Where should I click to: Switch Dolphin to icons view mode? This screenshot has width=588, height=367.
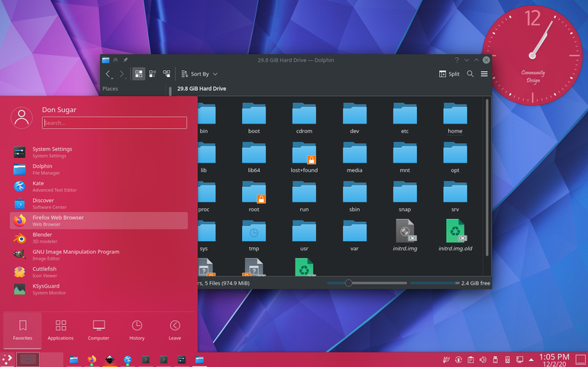[139, 74]
